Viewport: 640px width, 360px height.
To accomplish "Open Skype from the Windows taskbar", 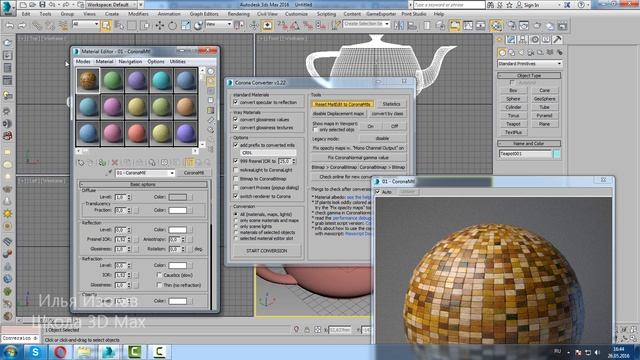I will click(35, 352).
